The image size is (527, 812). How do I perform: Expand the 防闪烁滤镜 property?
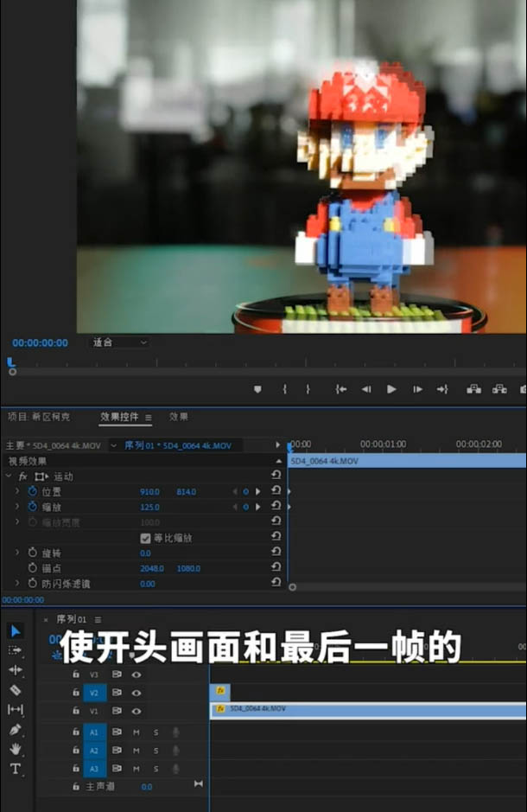tap(17, 583)
